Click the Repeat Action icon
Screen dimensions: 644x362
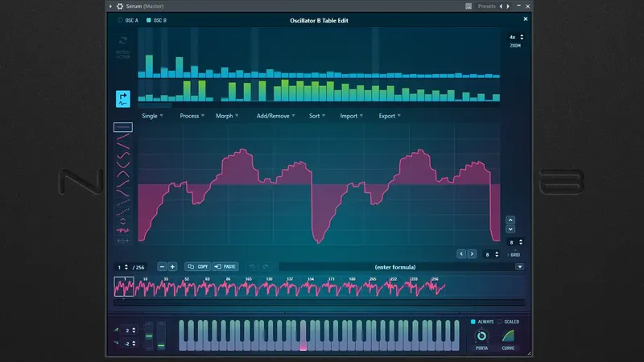click(x=123, y=41)
